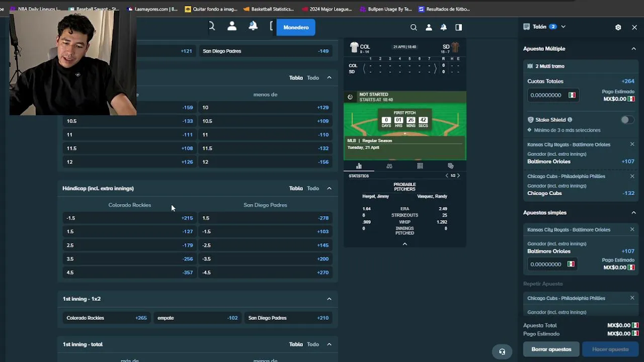
Task: Select the fourth match tracker tab icon
Action: (451, 166)
